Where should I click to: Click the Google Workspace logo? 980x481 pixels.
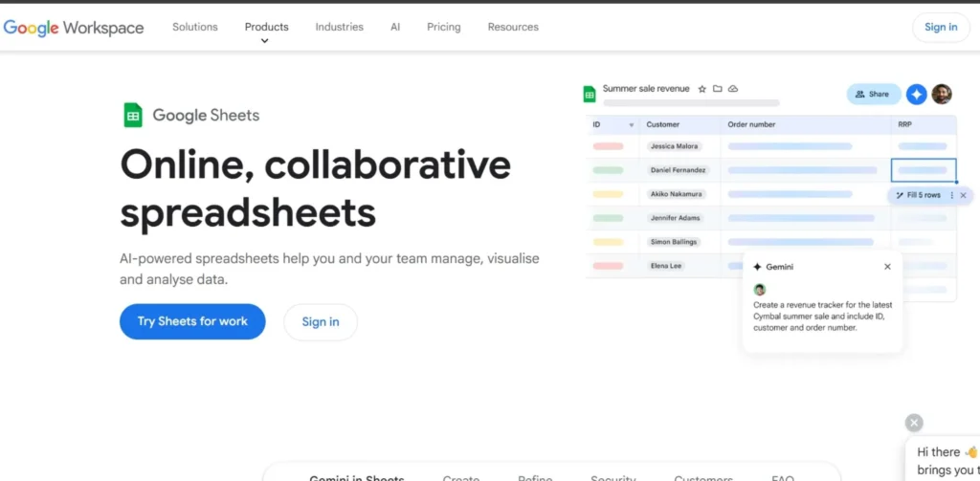[74, 28]
